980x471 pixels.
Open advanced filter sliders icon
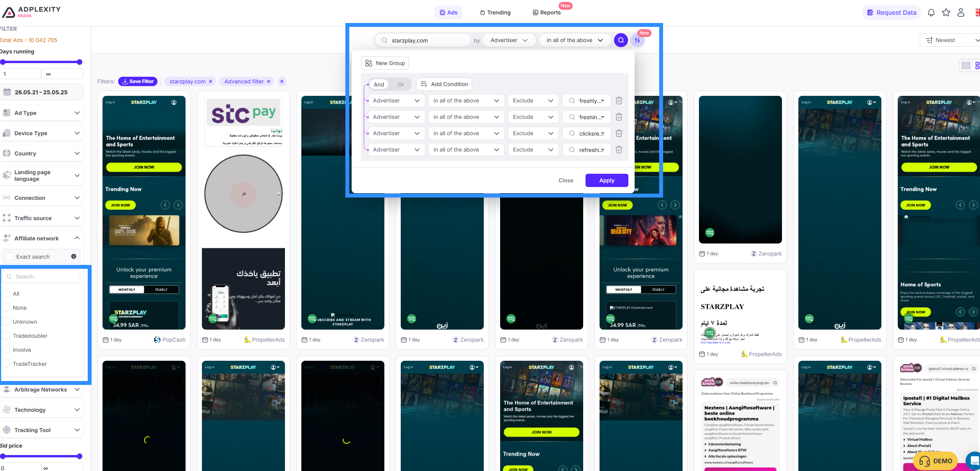(x=637, y=40)
